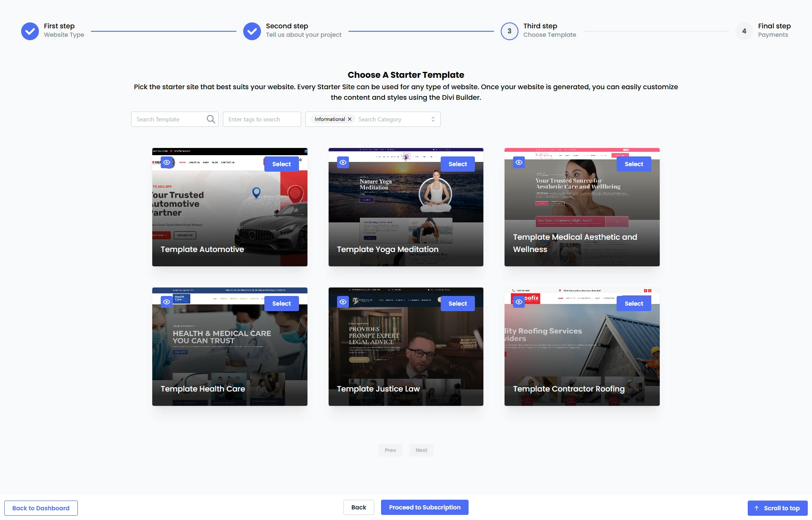Select the Template Justice Law starter
This screenshot has width=812, height=520.
coord(458,304)
